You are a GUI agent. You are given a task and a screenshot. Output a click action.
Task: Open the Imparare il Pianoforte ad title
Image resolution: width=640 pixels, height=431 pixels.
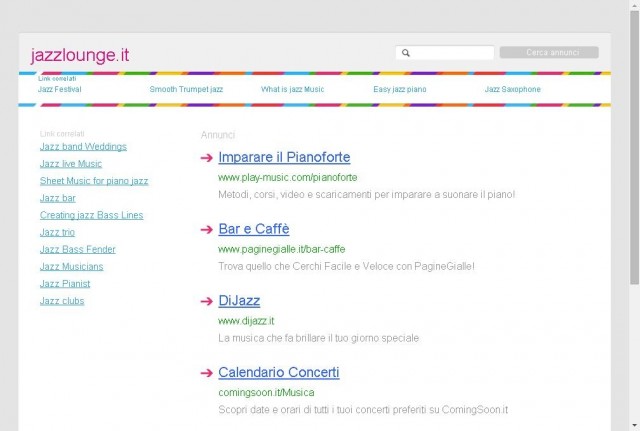tap(284, 157)
